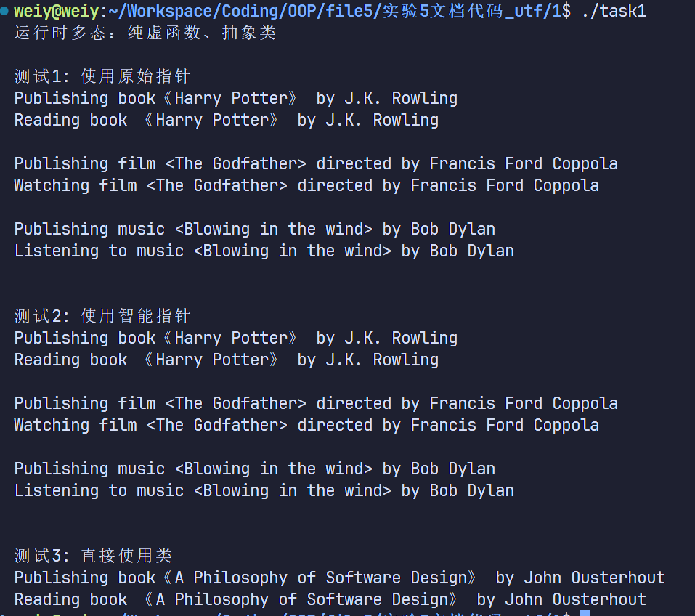Click 'Listening to music' line under 测试2
This screenshot has width=695, height=616.
[264, 490]
